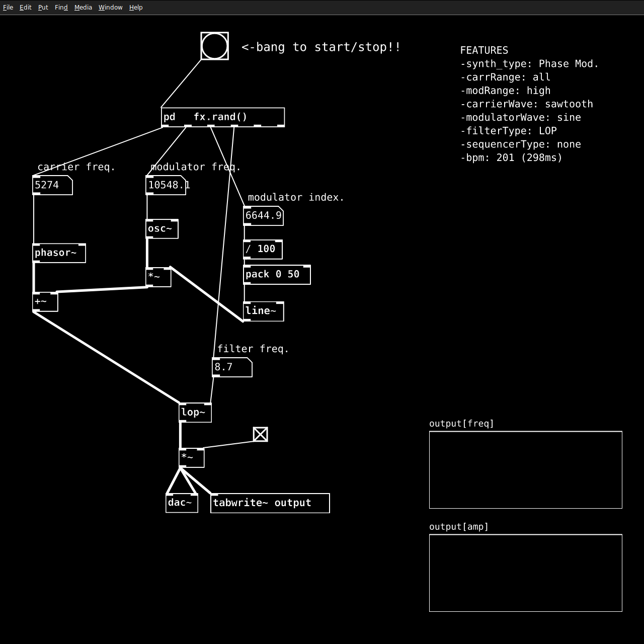The height and width of the screenshot is (644, 644).
Task: Open the Find menu
Action: (61, 8)
